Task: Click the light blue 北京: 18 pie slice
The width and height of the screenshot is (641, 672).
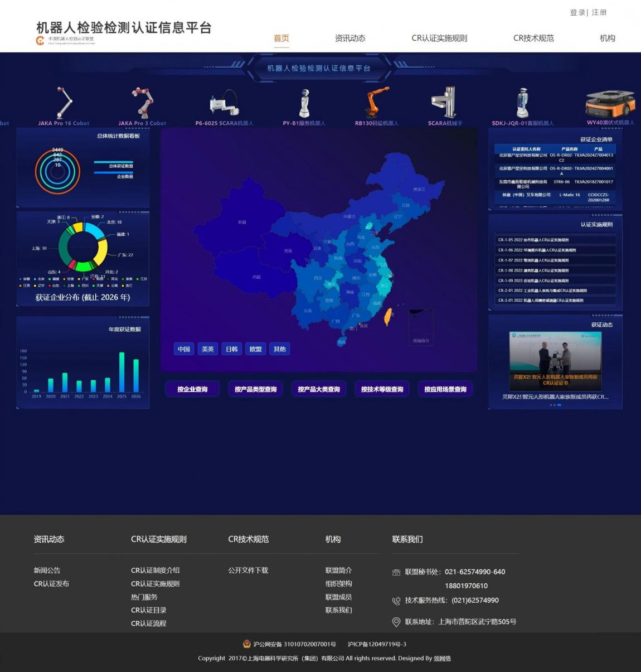Action: [94, 229]
